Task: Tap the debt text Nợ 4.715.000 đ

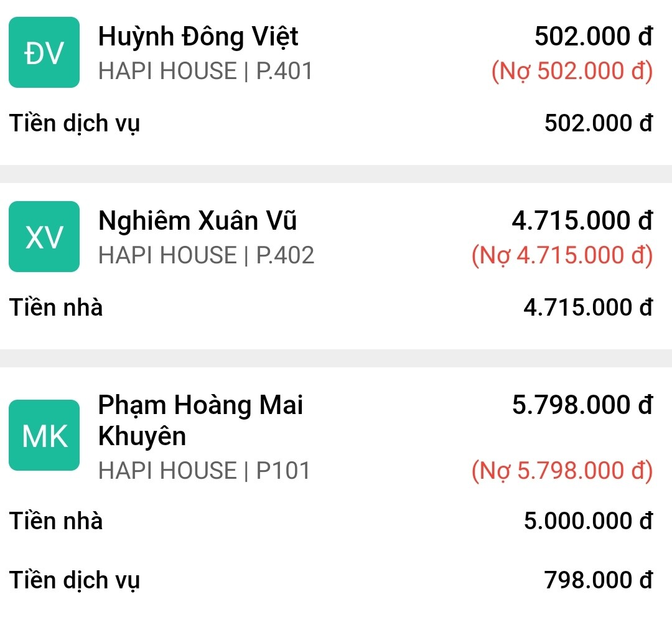Action: [x=562, y=255]
